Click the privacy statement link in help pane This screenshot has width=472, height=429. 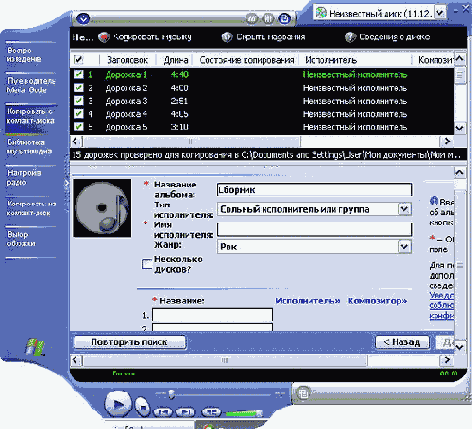click(442, 305)
